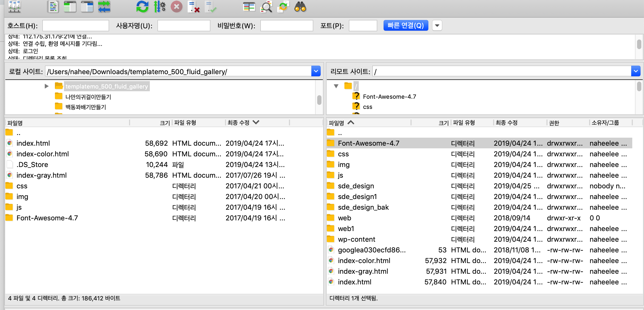
Task: Click the red cancel operation icon
Action: pyautogui.click(x=176, y=7)
